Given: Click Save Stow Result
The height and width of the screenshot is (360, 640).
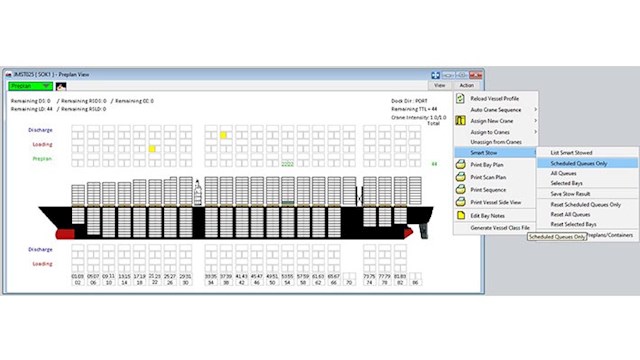Looking at the screenshot, I should (x=570, y=194).
